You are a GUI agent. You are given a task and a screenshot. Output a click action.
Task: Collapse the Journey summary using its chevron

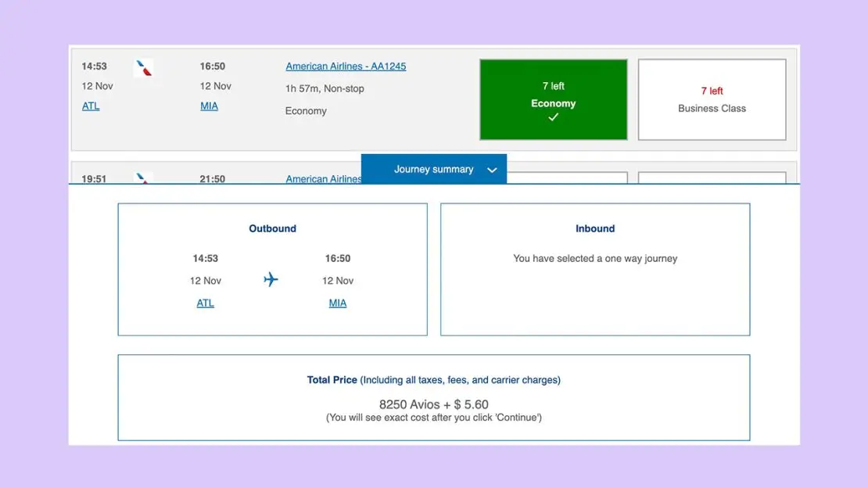click(x=492, y=170)
